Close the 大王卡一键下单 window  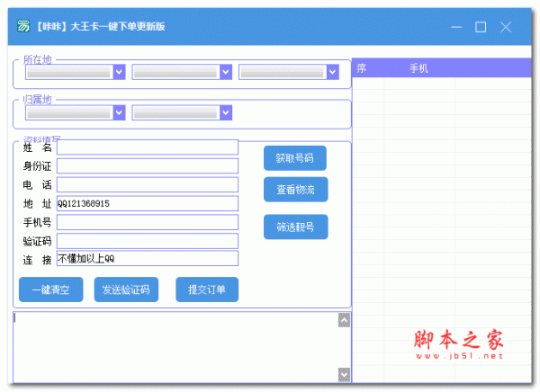[506, 27]
